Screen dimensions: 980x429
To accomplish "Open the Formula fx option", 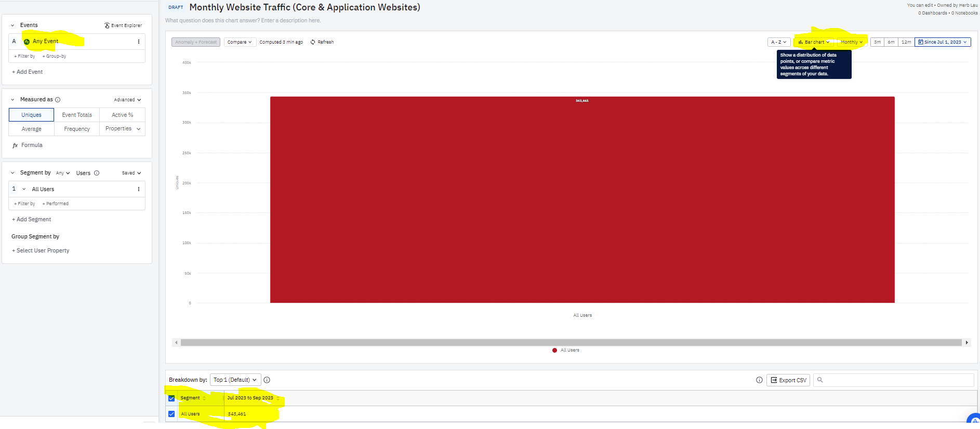I will 27,145.
